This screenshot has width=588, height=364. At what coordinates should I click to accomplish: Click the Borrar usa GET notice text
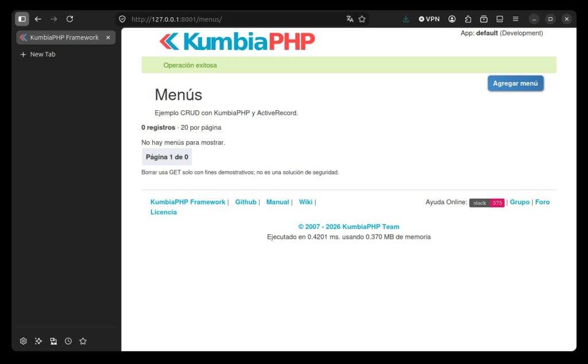pyautogui.click(x=240, y=172)
